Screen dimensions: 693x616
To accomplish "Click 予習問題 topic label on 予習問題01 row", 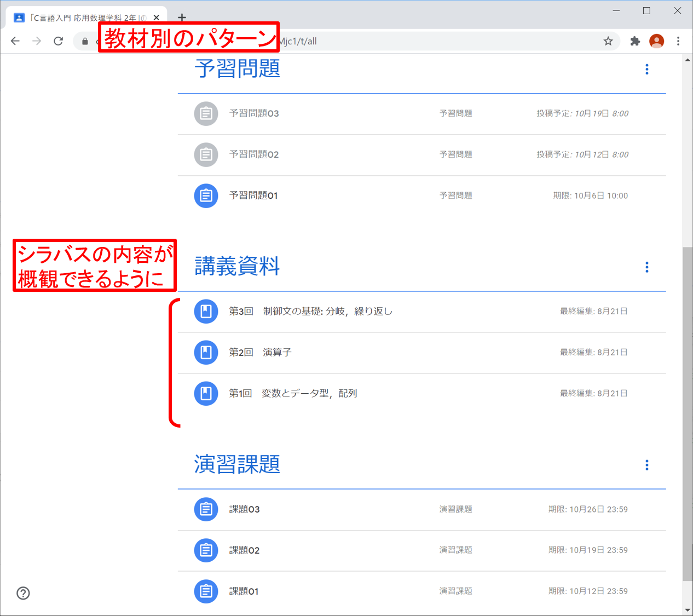I will pos(455,195).
